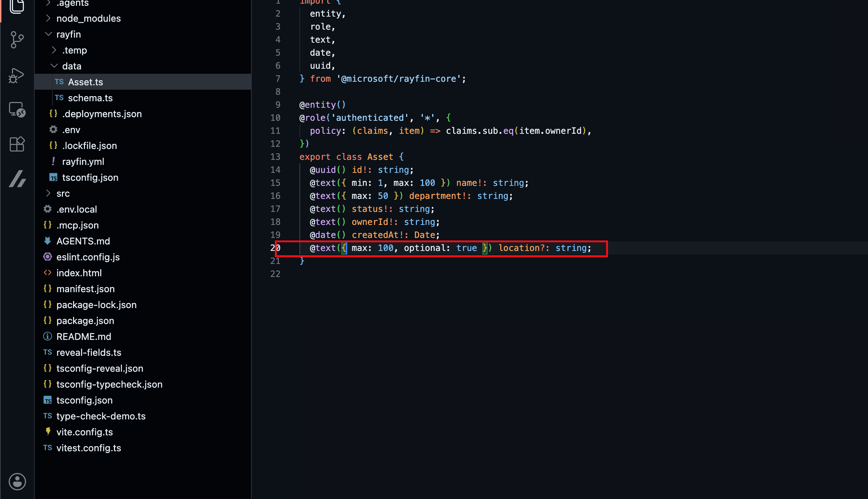Viewport: 868px width, 499px height.
Task: Click the slanted-lines icon in activity bar
Action: (17, 179)
